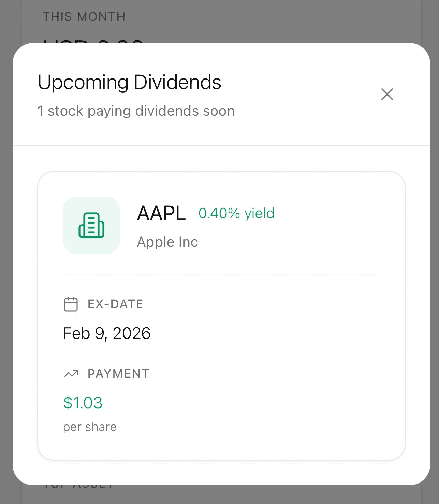
Task: Click the 0.40% yield label
Action: [x=236, y=213]
